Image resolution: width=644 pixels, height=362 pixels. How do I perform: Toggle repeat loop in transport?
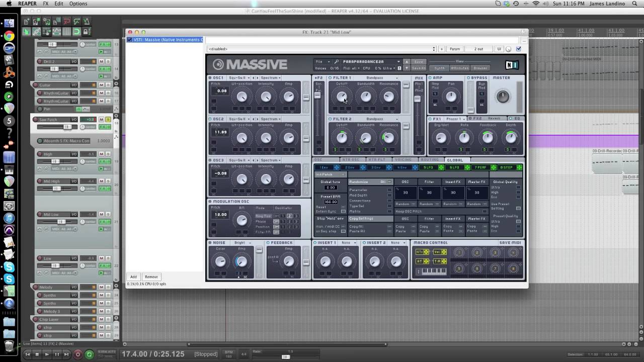pyautogui.click(x=89, y=354)
